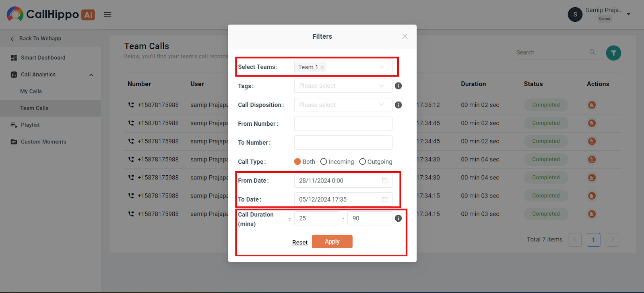Toggle the hamburger sidebar menu
The image size is (644, 293).
(x=107, y=15)
